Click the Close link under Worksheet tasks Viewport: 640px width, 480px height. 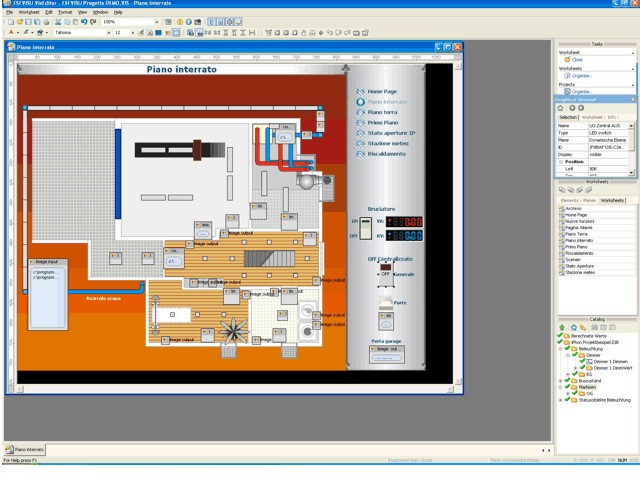coord(578,60)
